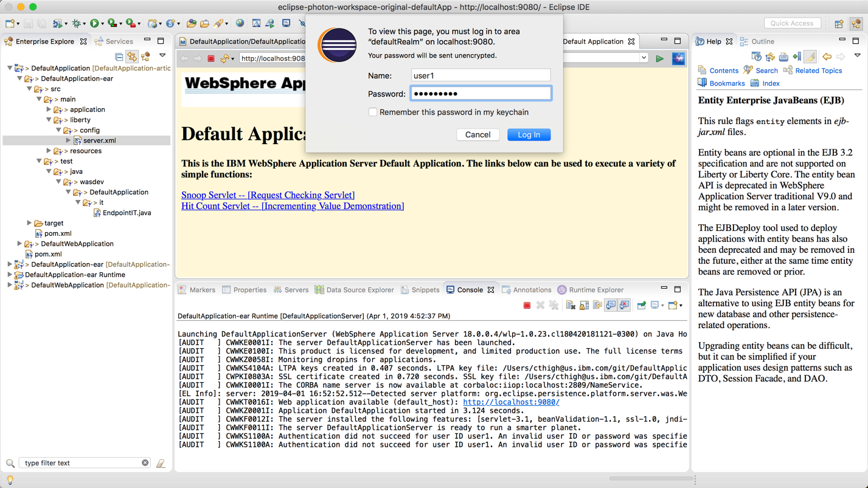Viewport: 868px width, 488px height.
Task: Click Show in All Topics icon in Help
Action: [x=770, y=57]
